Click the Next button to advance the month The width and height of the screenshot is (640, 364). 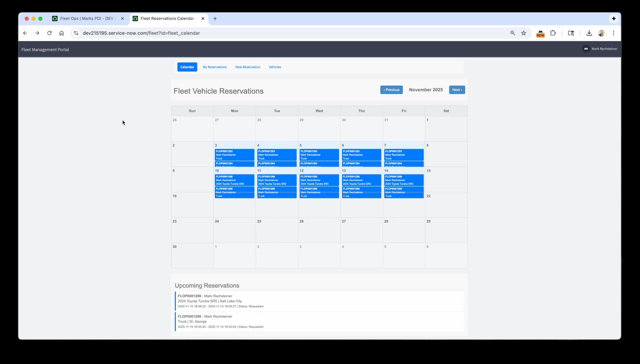[x=456, y=89]
